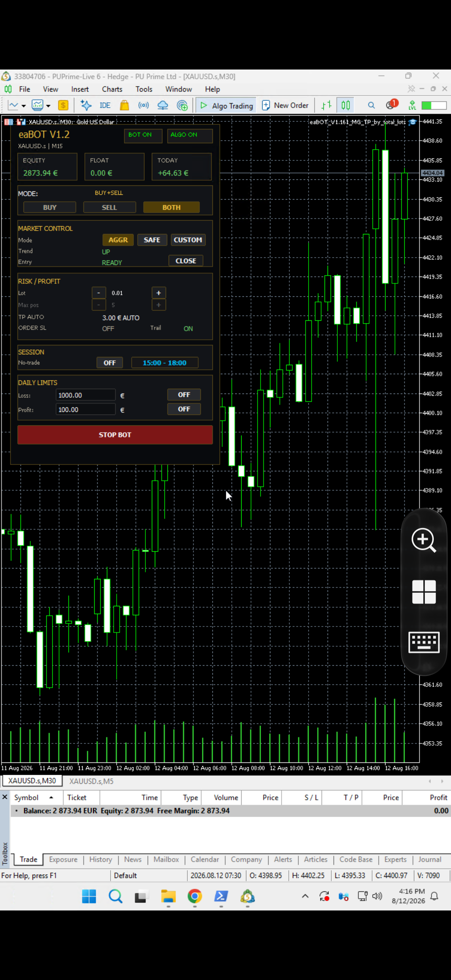Open the Help menu
Image resolution: width=451 pixels, height=980 pixels.
[x=212, y=89]
